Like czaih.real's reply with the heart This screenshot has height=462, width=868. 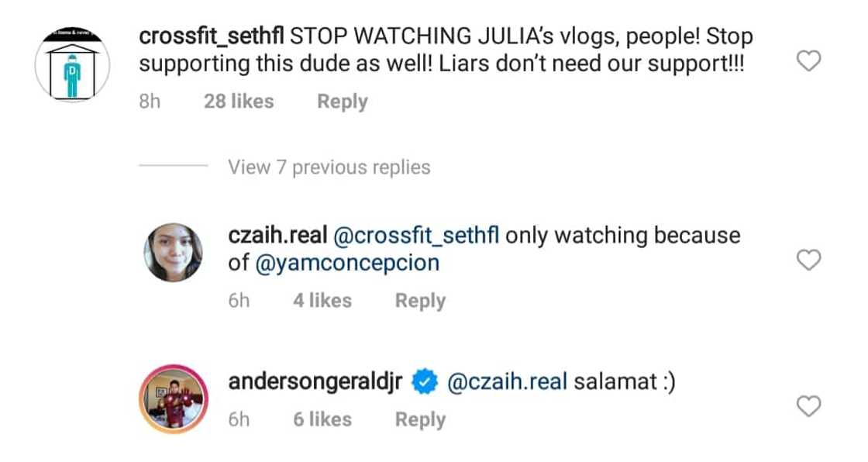tap(811, 260)
